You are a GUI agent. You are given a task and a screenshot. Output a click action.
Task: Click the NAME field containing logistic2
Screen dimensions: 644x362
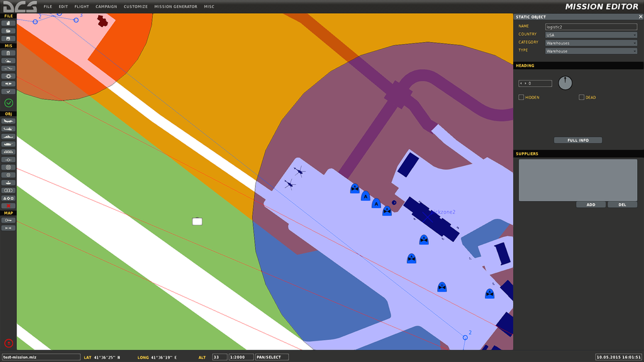591,27
